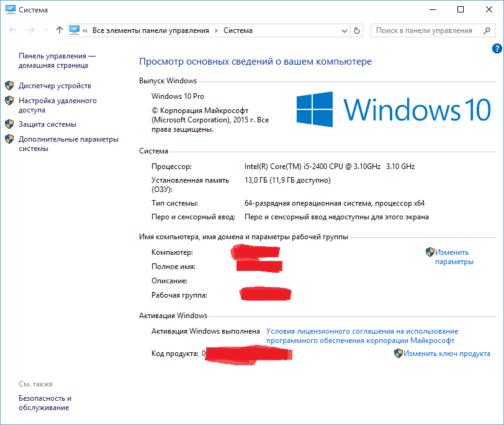Click the forward navigation arrow

31,30
